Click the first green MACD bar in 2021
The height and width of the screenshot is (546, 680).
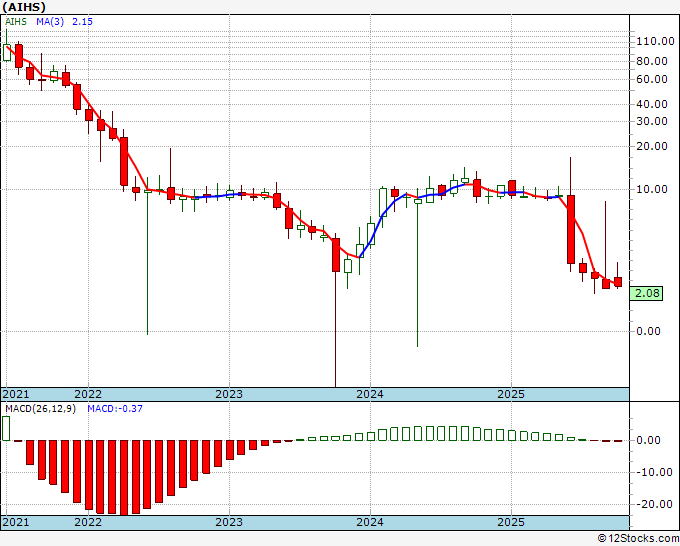6,428
